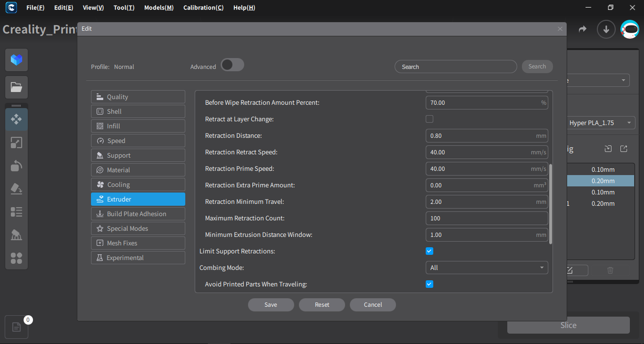The image size is (644, 344).
Task: Open the Cooling settings category
Action: (x=138, y=185)
